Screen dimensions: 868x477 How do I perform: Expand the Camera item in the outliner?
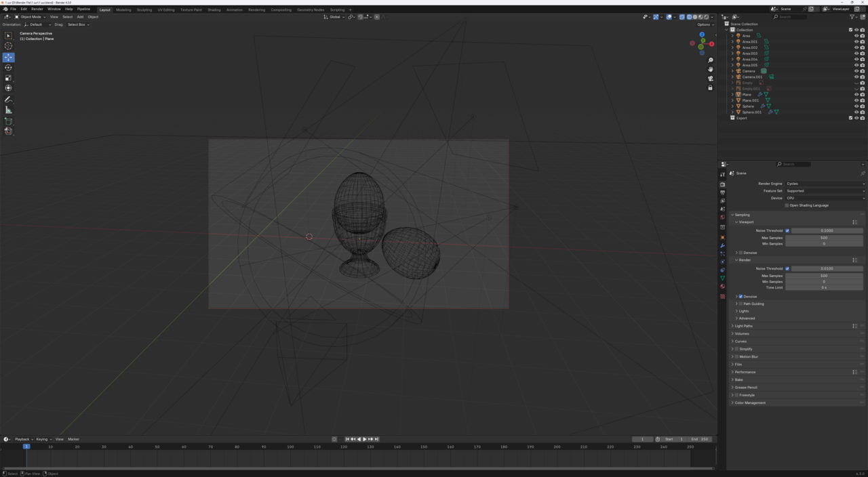tap(732, 71)
